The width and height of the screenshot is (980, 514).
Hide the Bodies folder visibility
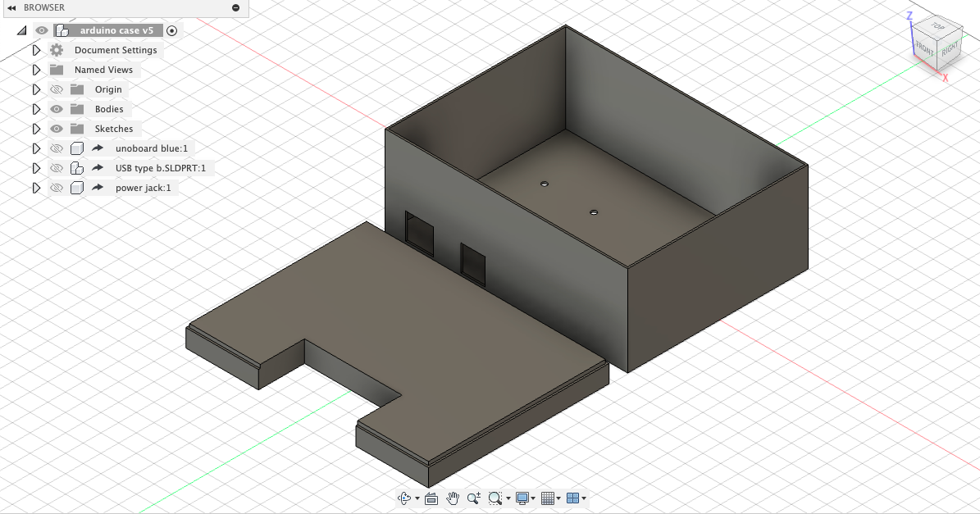[57, 109]
